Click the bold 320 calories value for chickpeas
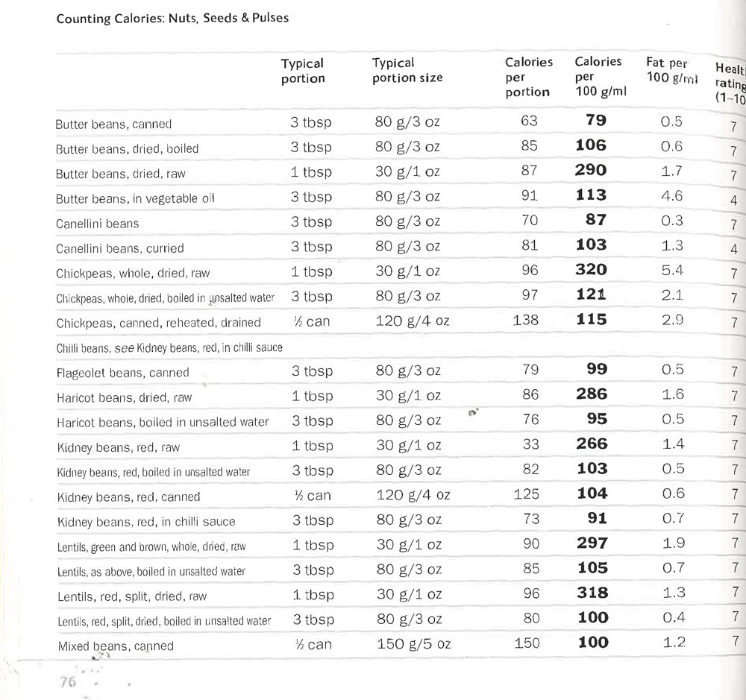746x700 pixels. 592,270
